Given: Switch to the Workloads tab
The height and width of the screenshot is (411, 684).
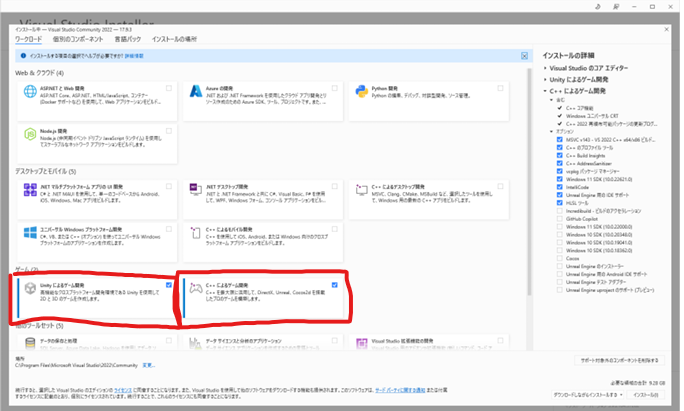Looking at the screenshot, I should click(28, 39).
